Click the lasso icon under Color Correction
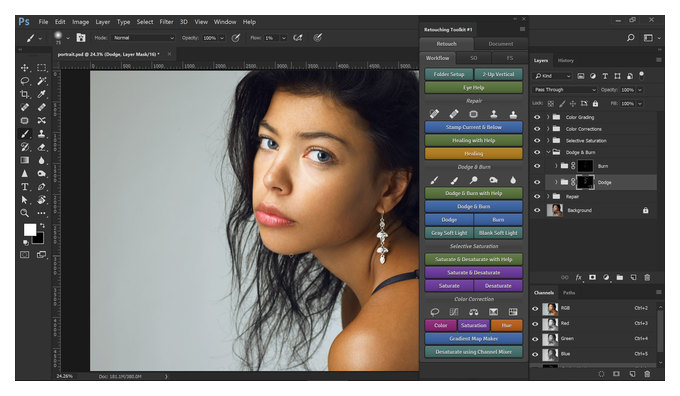This screenshot has height=396, width=680. pos(434,312)
